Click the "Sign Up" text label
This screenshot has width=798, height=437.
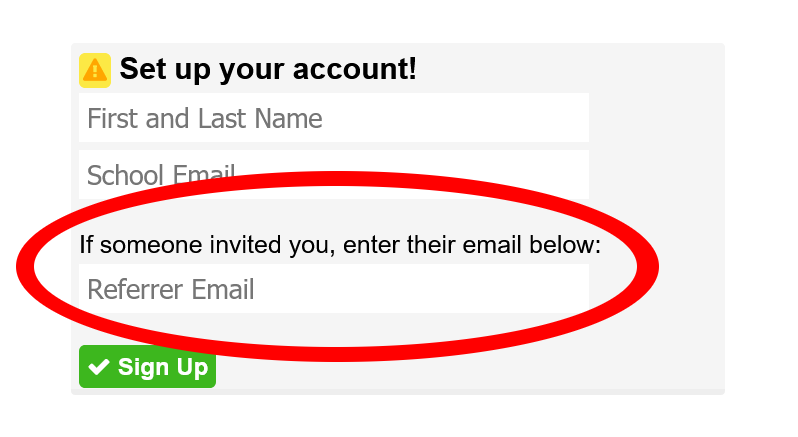pyautogui.click(x=163, y=368)
